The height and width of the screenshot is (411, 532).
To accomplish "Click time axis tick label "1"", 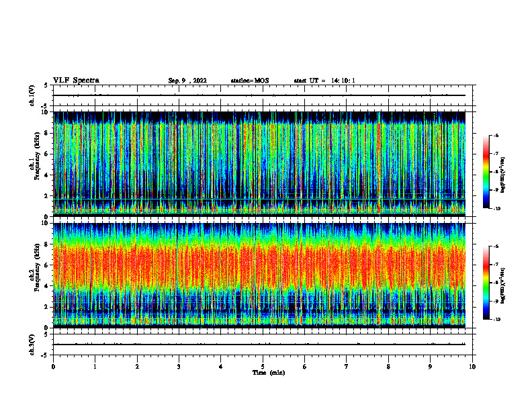I will (x=95, y=367).
